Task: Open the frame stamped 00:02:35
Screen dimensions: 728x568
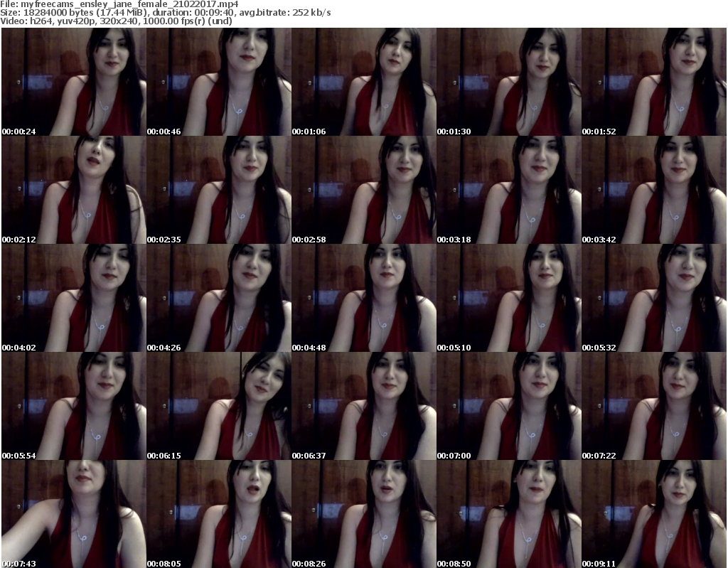Action: (219, 190)
